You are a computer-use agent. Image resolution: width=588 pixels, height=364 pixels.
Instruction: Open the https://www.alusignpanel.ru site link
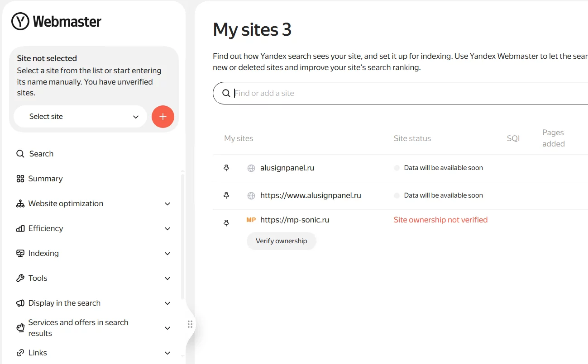(x=311, y=195)
